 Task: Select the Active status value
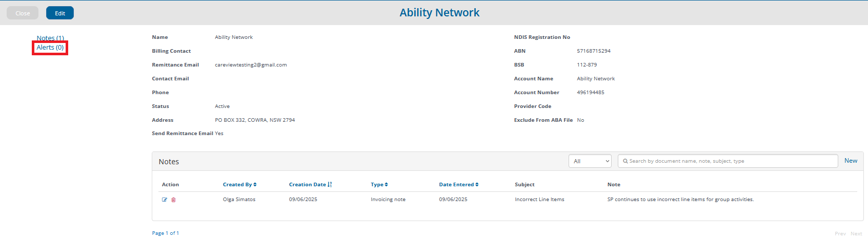pyautogui.click(x=222, y=106)
